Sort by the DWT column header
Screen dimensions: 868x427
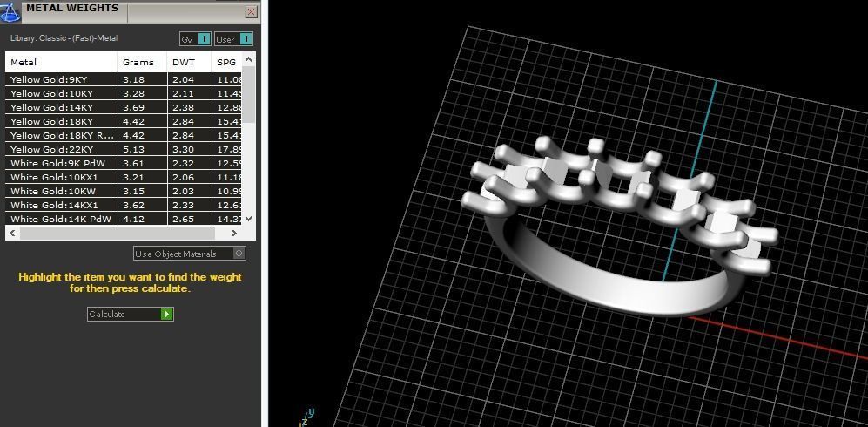189,62
